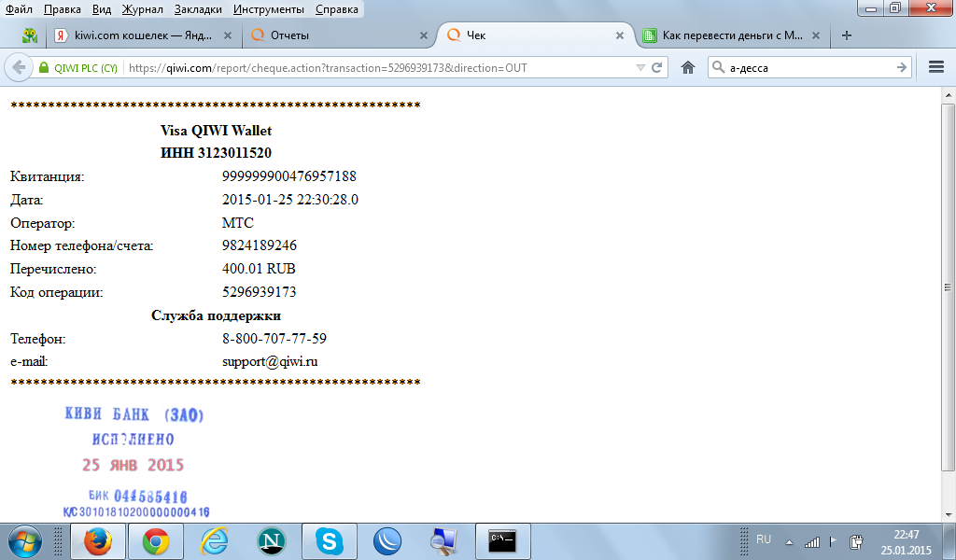The height and width of the screenshot is (560, 956).
Task: Click the operator value МТС
Action: pyautogui.click(x=238, y=222)
